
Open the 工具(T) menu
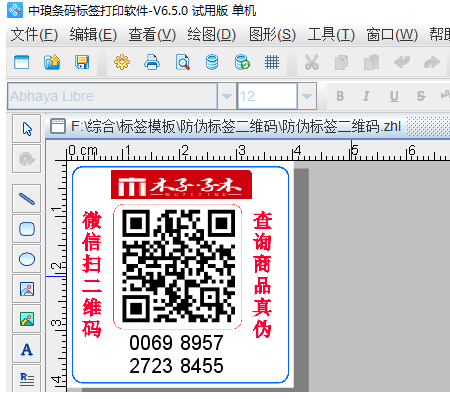331,35
